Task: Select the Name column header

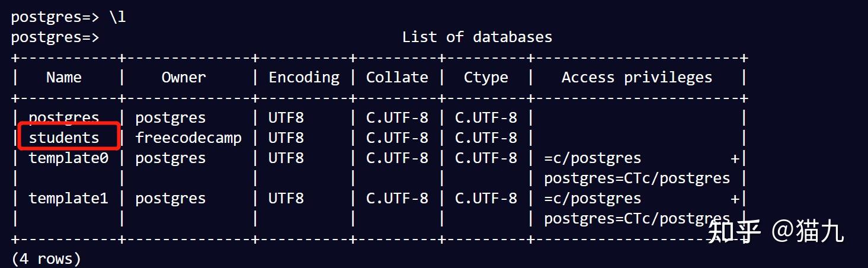Action: 64,78
